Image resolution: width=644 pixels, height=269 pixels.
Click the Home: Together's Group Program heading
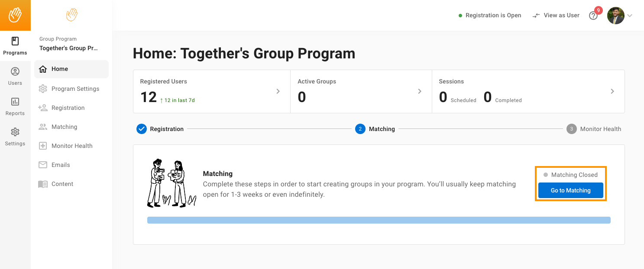pyautogui.click(x=244, y=54)
